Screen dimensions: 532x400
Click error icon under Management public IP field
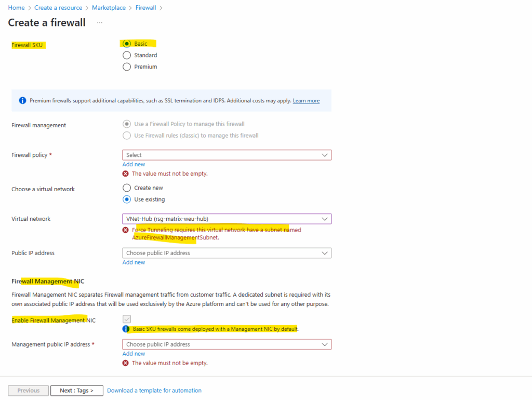[x=126, y=363]
